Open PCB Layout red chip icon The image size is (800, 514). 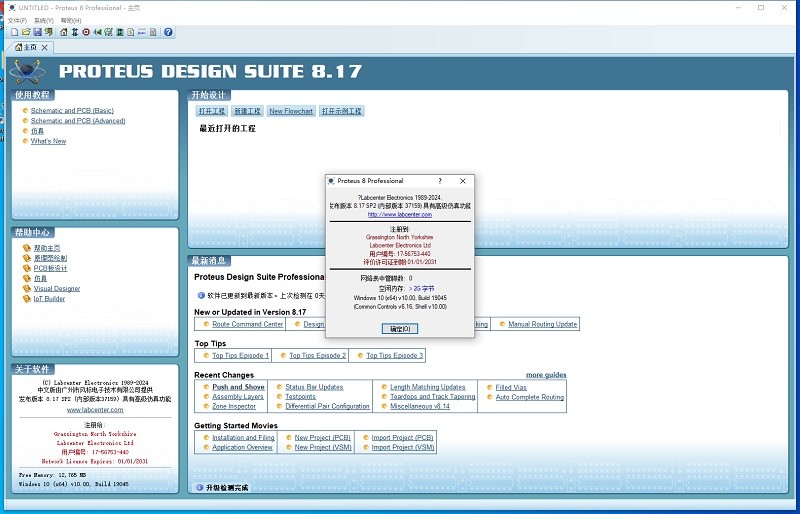(x=86, y=32)
